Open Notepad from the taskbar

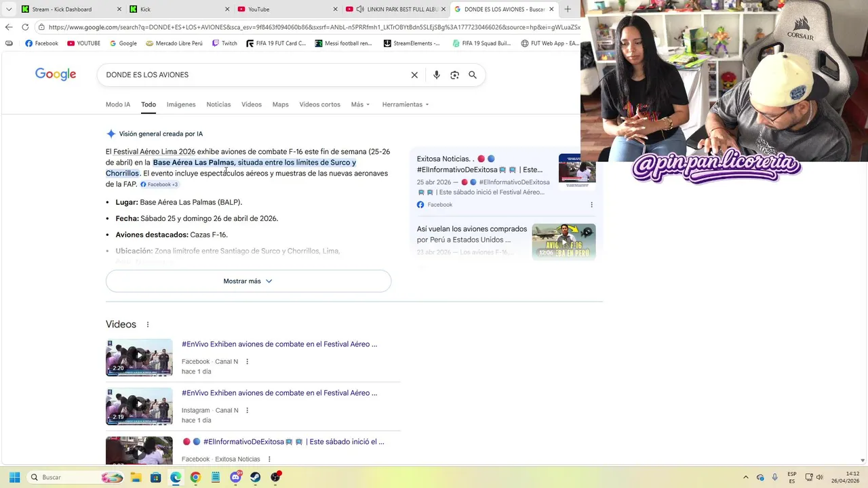tap(216, 477)
